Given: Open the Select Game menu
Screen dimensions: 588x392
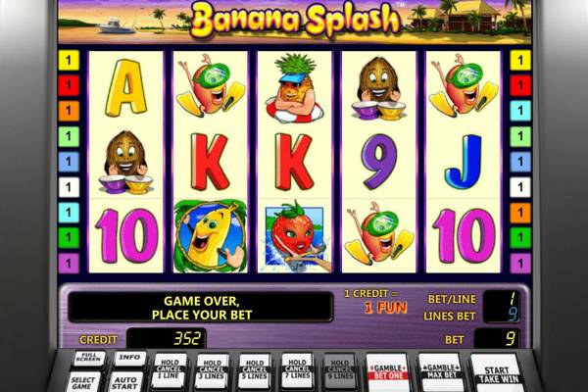Looking at the screenshot, I should tap(83, 382).
